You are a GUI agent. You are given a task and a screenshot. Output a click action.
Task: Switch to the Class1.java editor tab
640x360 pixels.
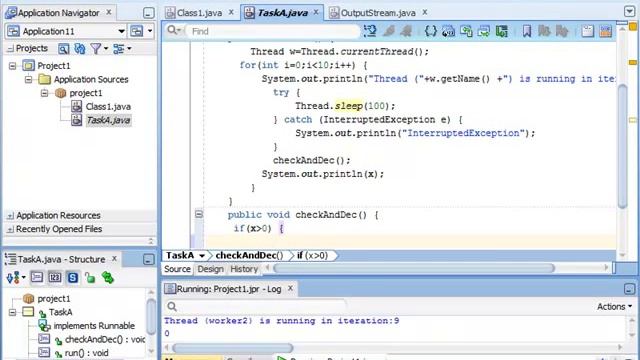point(199,13)
